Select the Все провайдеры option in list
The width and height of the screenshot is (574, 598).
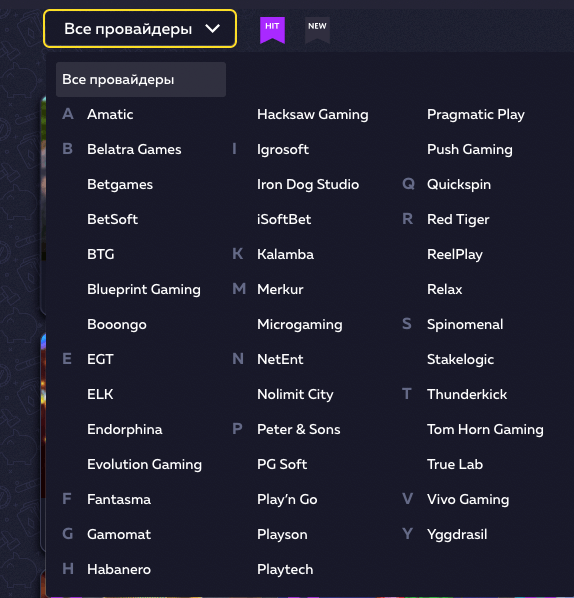pos(141,79)
